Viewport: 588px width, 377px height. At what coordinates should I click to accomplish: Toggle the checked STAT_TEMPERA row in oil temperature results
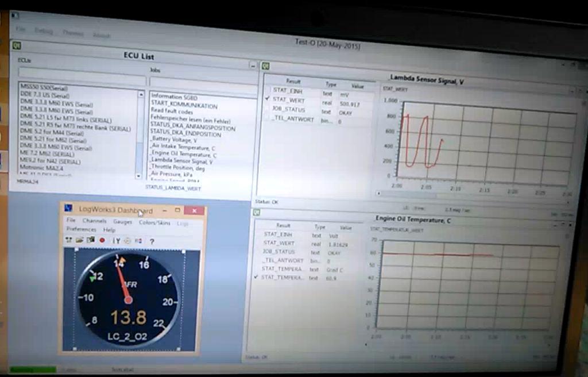258,278
